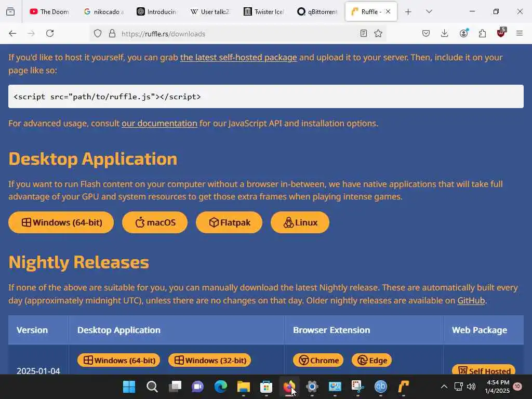Expand the list all tabs dropdown
This screenshot has width=532, height=399.
tap(429, 11)
